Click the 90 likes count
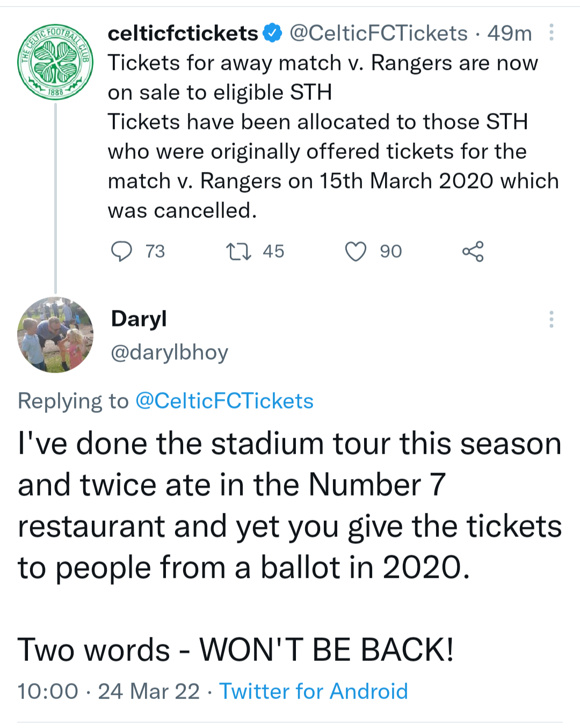The width and height of the screenshot is (580, 728). 391,251
